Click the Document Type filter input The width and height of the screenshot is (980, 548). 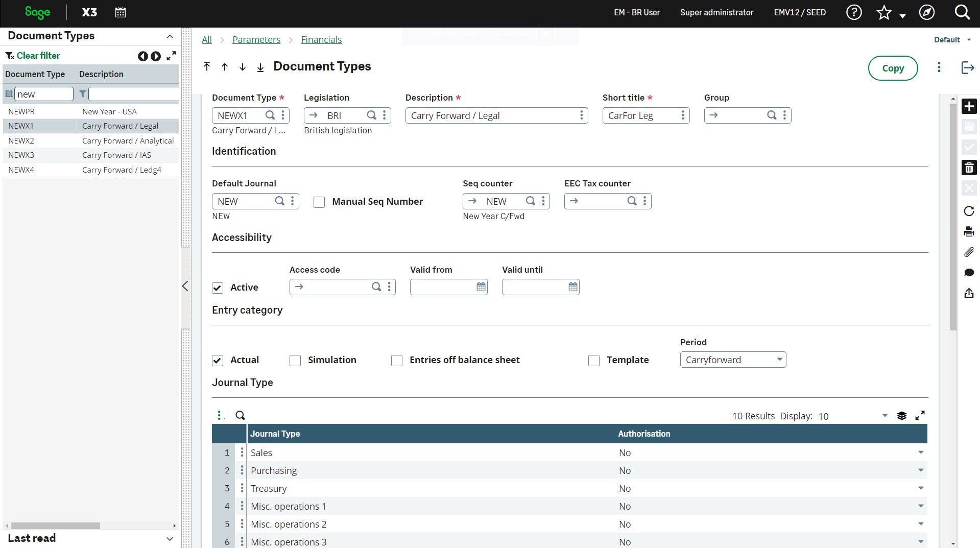coord(44,94)
